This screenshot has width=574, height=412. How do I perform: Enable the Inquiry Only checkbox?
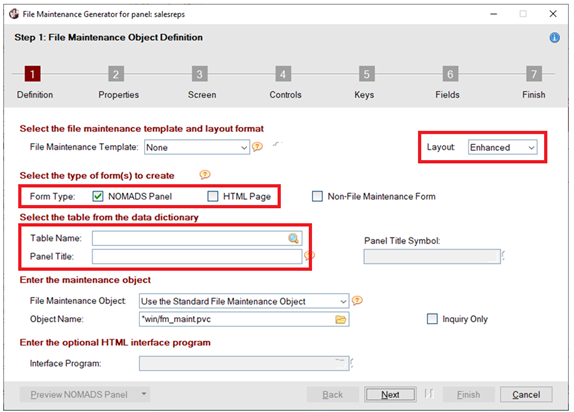(x=432, y=319)
